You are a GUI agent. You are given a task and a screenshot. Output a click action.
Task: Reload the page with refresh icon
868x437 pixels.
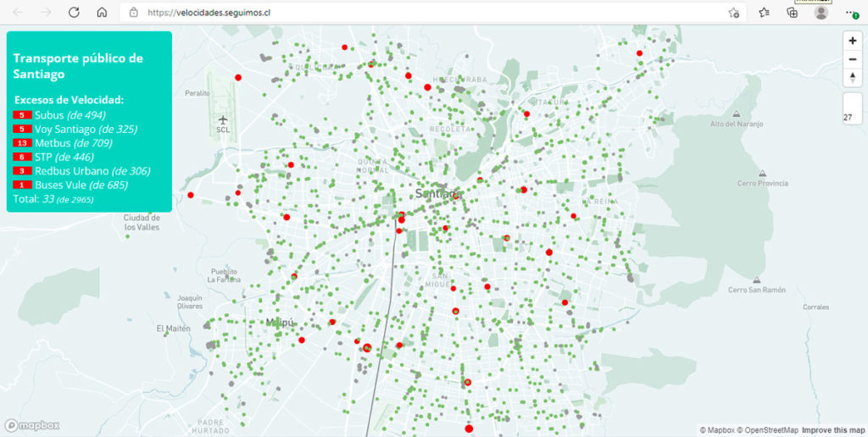pyautogui.click(x=74, y=13)
